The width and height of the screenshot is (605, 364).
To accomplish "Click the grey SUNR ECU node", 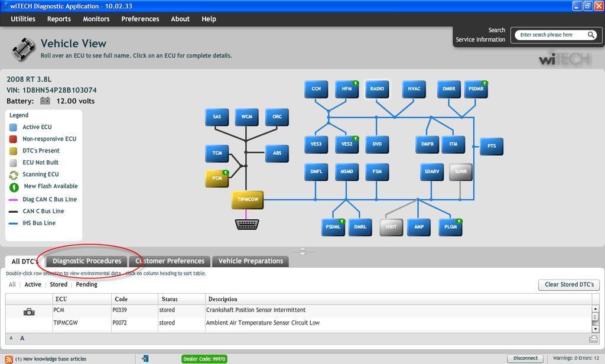I will point(461,172).
